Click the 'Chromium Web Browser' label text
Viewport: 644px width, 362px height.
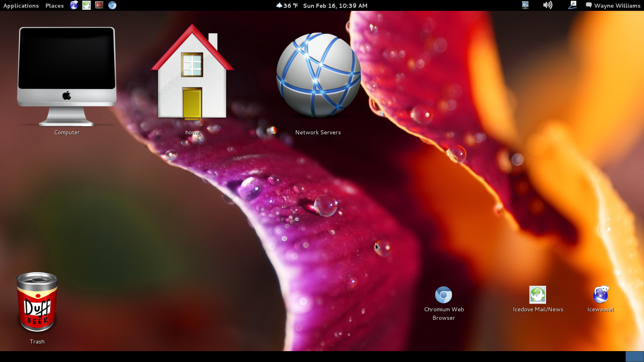point(444,313)
